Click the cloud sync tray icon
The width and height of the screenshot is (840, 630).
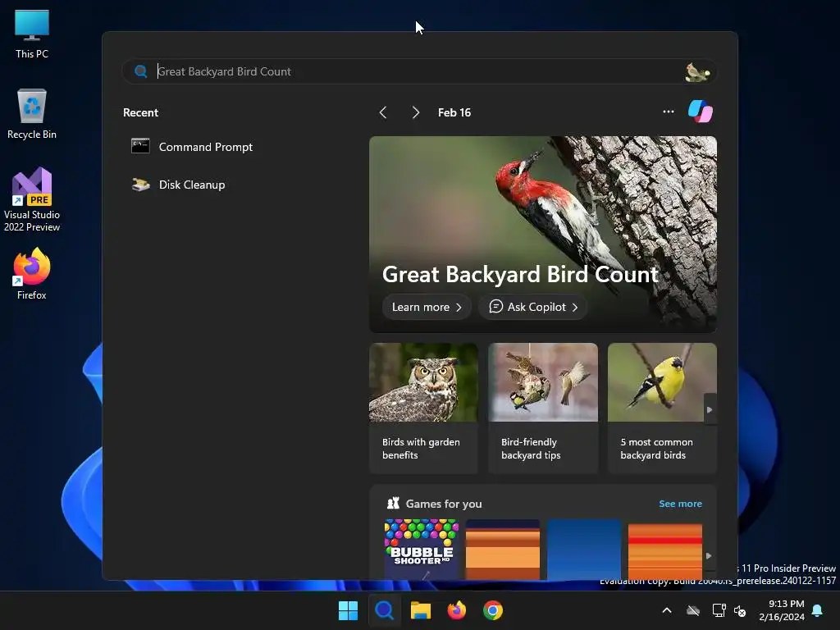click(x=692, y=610)
